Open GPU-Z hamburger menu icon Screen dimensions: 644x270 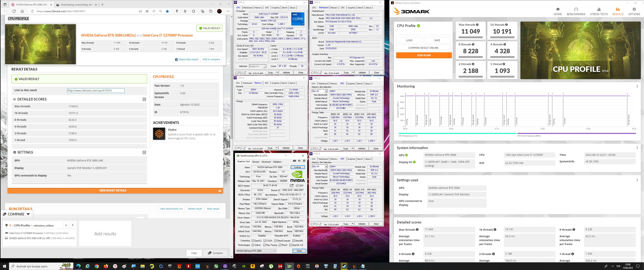coord(304,161)
